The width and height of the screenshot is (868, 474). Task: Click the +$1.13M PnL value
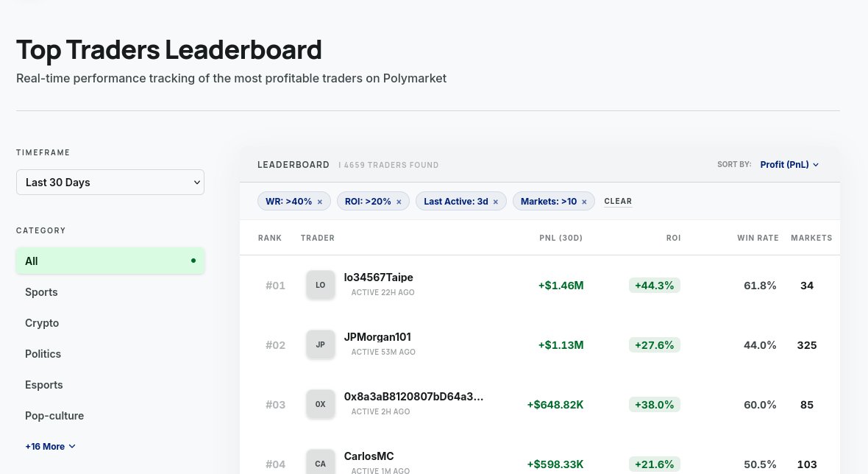[x=561, y=345]
